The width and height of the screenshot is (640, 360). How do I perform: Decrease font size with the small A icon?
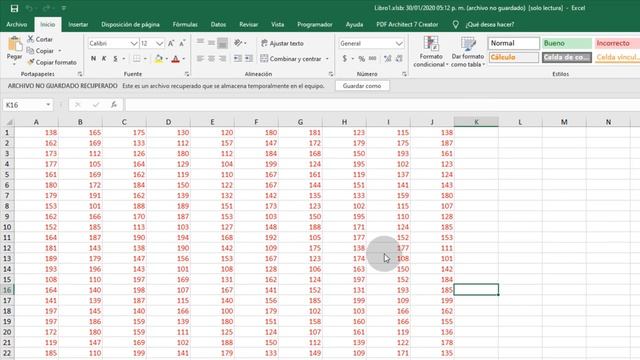point(182,43)
